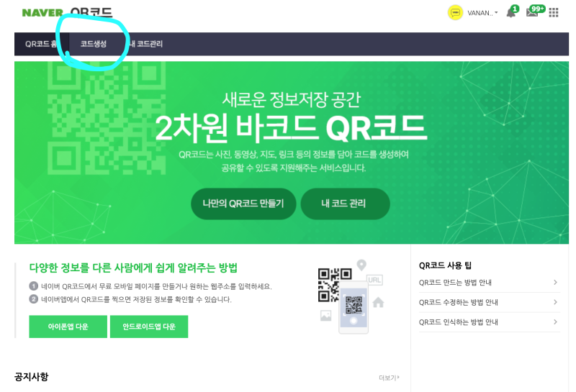
Task: Click the 내 코드 관리 banner button
Action: (x=345, y=204)
